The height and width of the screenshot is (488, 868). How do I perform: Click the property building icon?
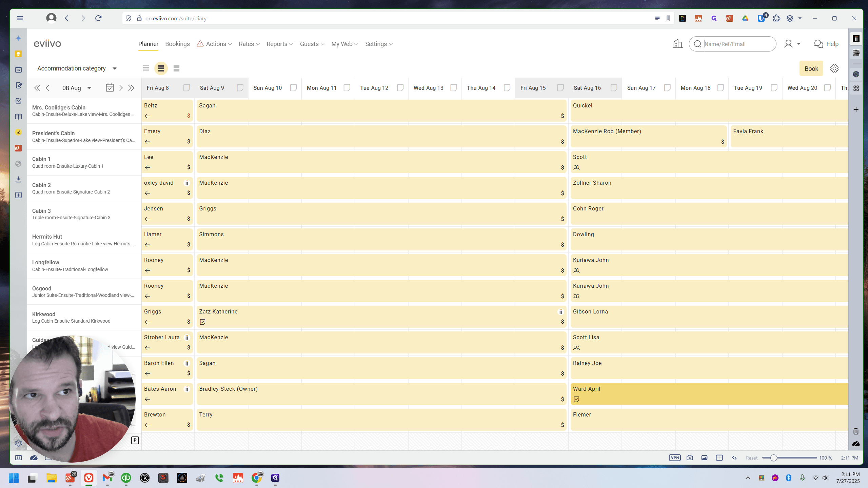tap(677, 44)
